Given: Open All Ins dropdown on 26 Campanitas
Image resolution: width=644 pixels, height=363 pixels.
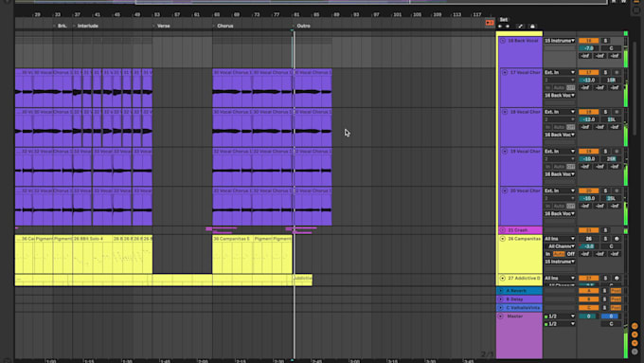Looking at the screenshot, I should click(x=560, y=239).
